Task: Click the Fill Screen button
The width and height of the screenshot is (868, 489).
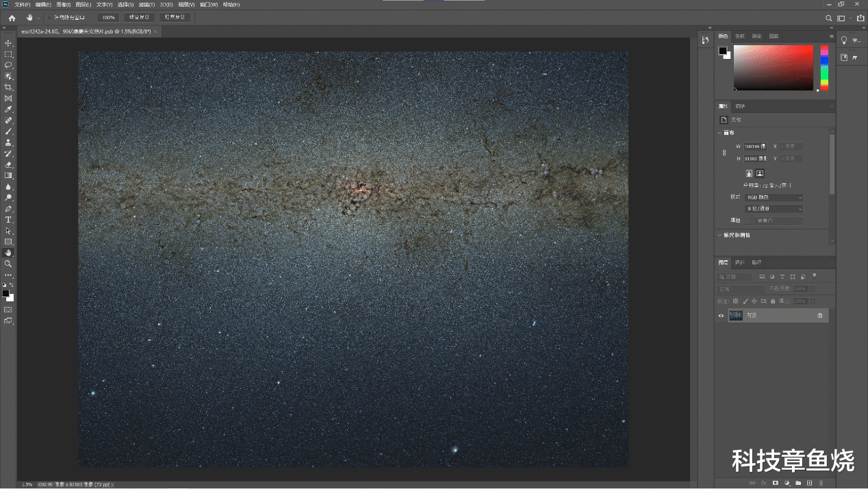Action: click(175, 18)
